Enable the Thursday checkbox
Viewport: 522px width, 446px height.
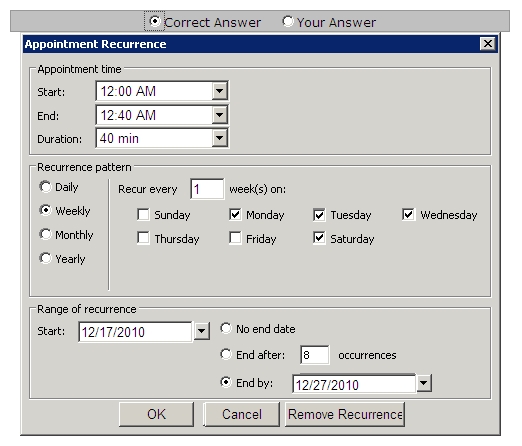click(143, 238)
